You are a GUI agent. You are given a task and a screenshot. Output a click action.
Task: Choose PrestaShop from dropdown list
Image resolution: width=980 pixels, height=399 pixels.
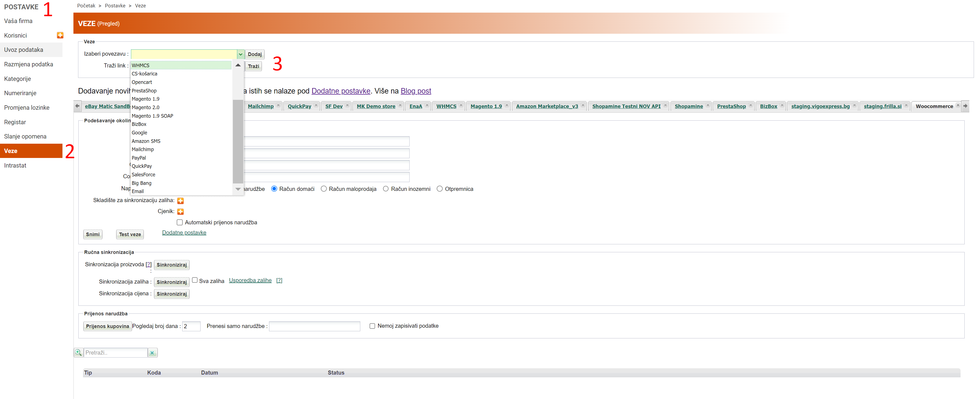tap(144, 90)
